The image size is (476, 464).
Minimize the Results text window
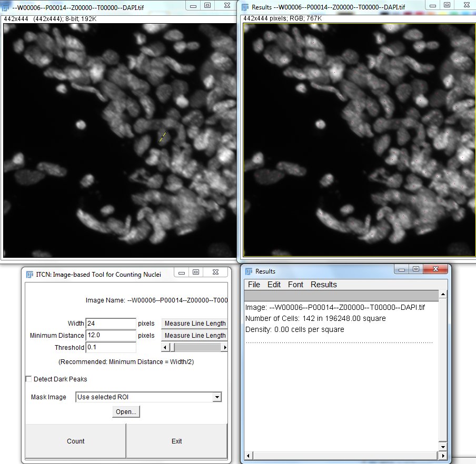[x=403, y=269]
